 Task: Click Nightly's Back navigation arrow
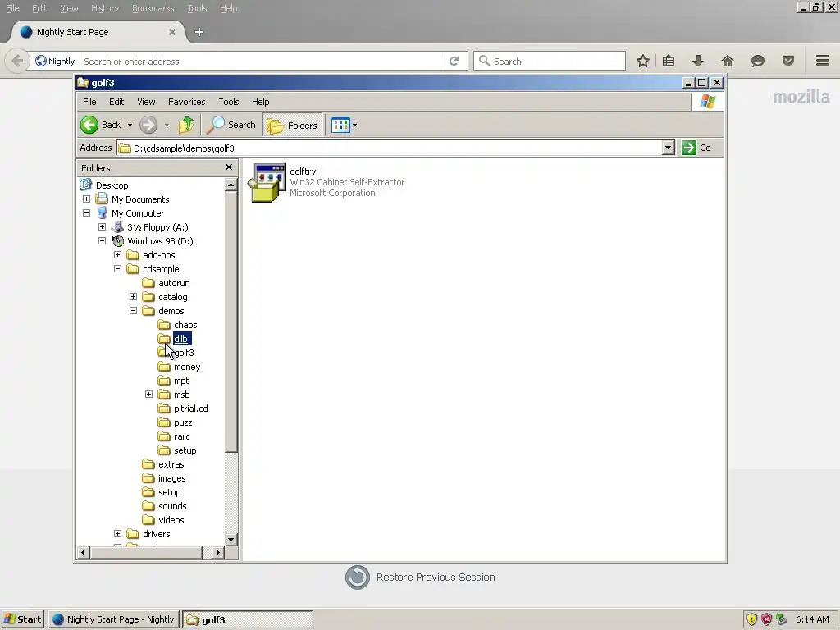coord(17,61)
